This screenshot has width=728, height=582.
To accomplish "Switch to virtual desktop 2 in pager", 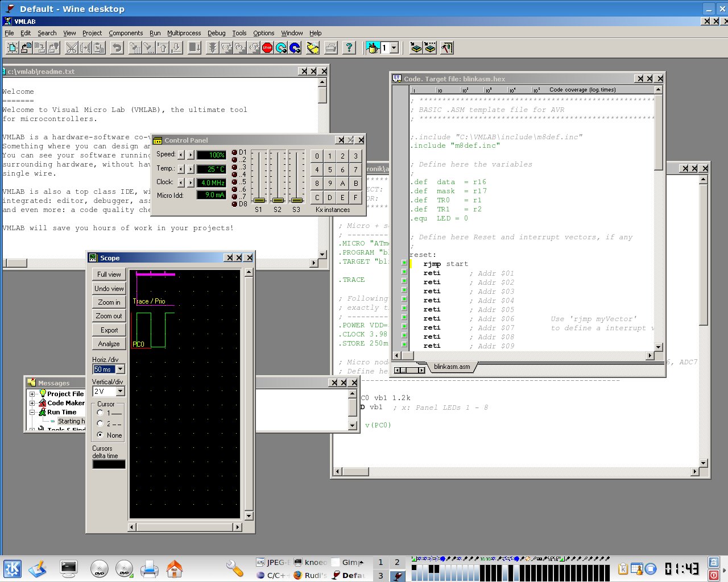I will click(x=397, y=562).
